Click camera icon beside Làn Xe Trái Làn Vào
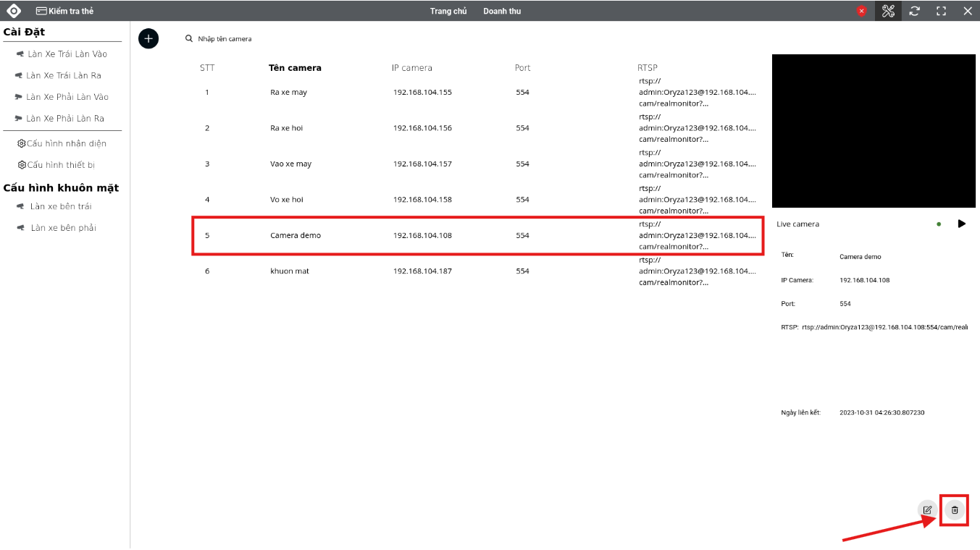The height and width of the screenshot is (550, 980). (x=20, y=54)
